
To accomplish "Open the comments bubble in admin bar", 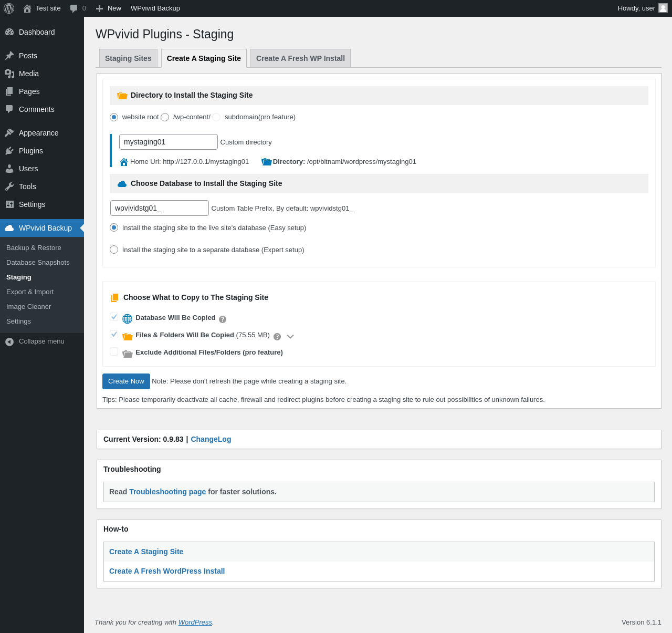I will [74, 8].
